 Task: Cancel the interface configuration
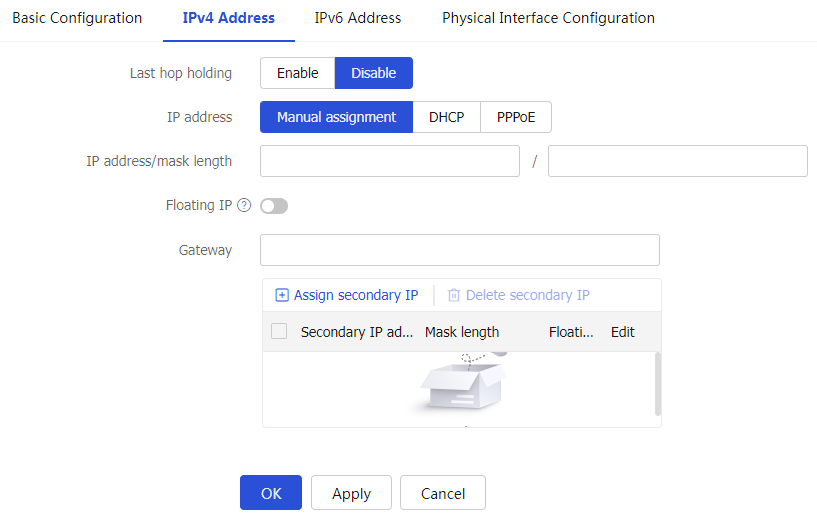(443, 493)
